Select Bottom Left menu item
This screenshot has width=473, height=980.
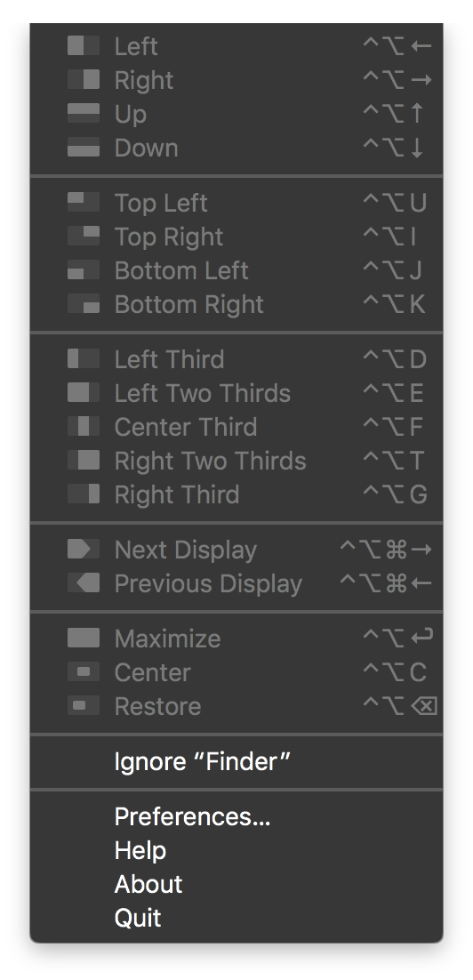tap(236, 270)
